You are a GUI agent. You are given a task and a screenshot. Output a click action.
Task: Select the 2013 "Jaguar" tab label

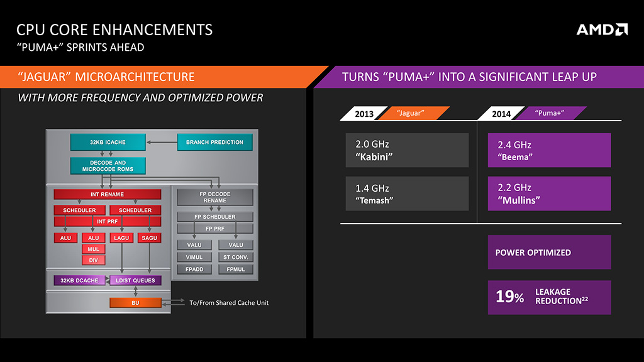395,113
